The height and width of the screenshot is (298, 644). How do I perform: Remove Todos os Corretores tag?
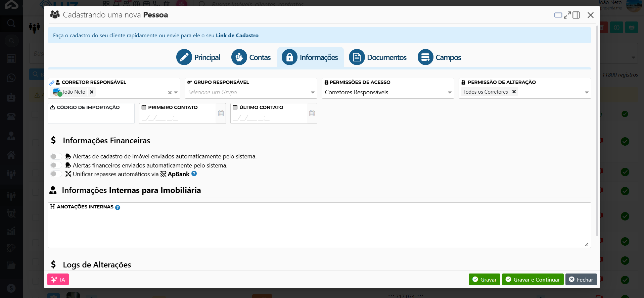[514, 92]
